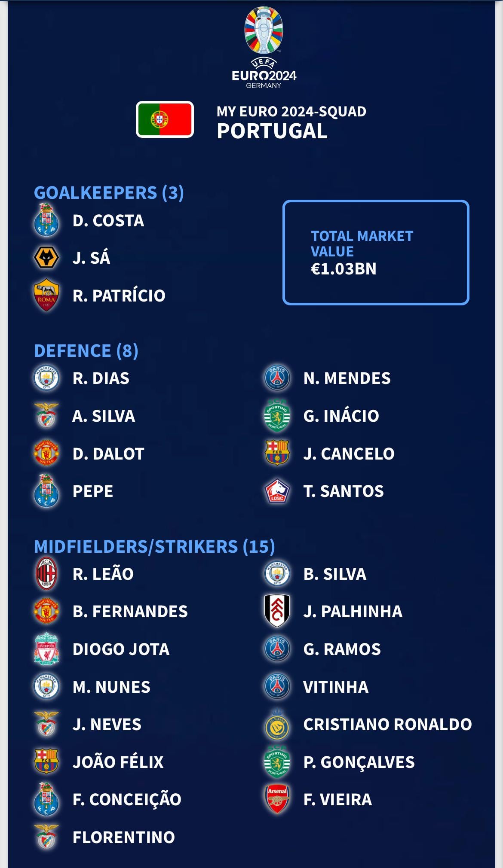Select the Midfielders/Strikers (15) heading
This screenshot has height=868, width=503.
coord(154,546)
